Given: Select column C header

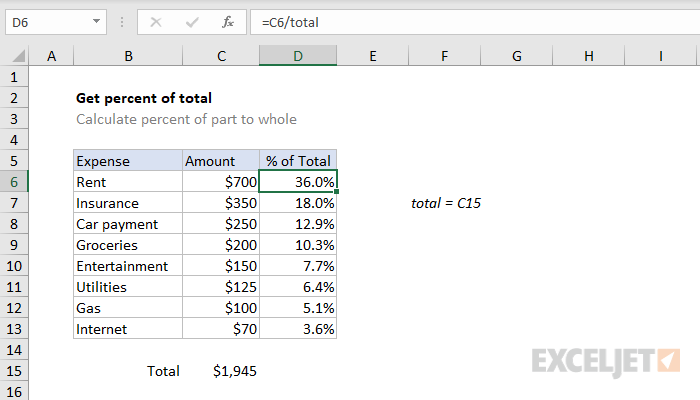Looking at the screenshot, I should (x=221, y=57).
